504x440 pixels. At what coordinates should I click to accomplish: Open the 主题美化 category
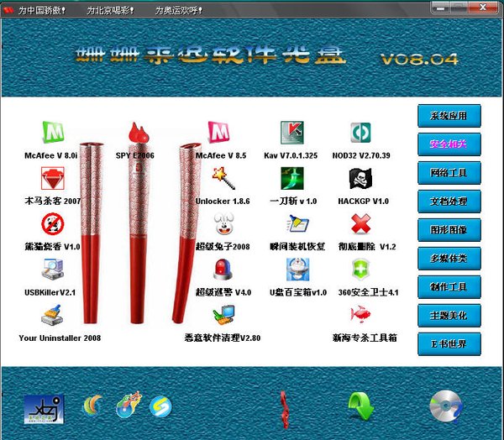[x=449, y=315]
